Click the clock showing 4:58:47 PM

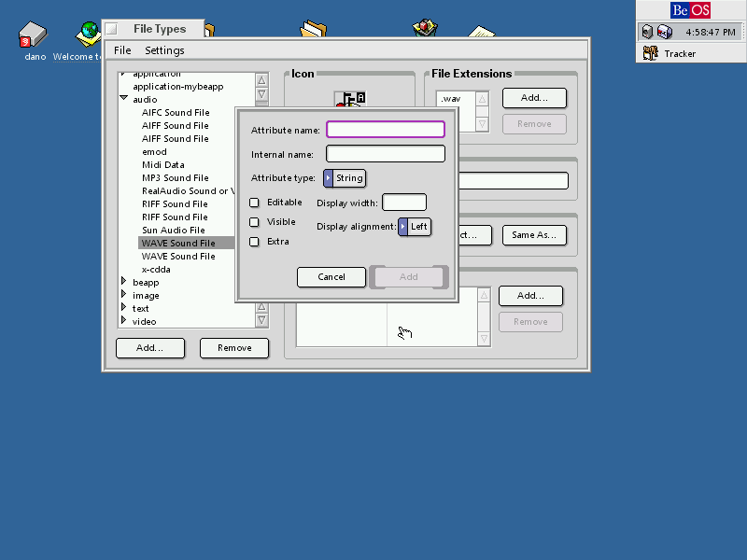click(711, 33)
